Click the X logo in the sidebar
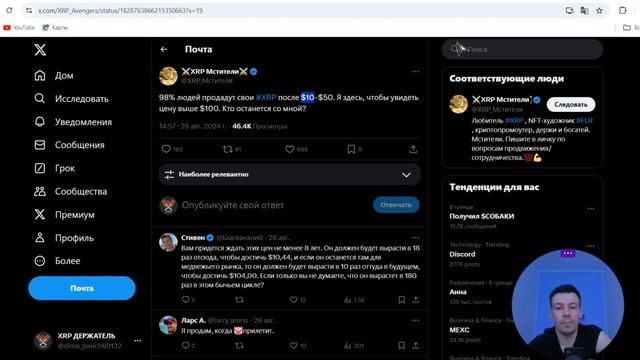Viewport: 640px width, 360px height. click(40, 50)
